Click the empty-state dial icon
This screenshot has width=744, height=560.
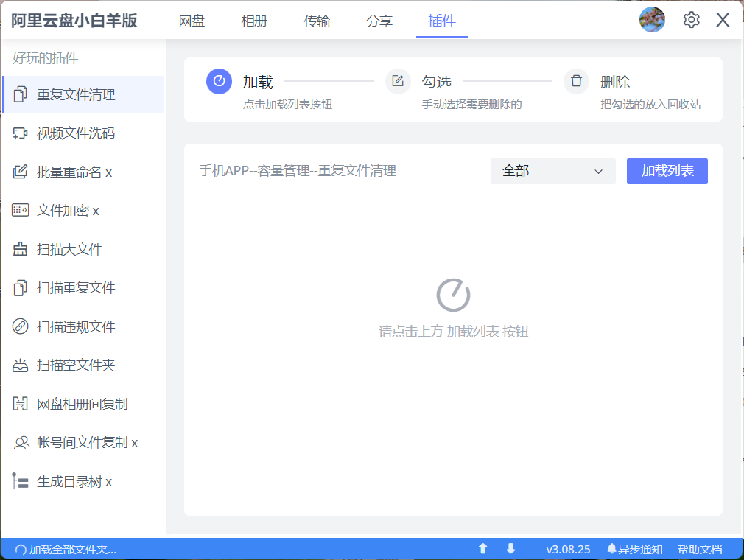453,295
